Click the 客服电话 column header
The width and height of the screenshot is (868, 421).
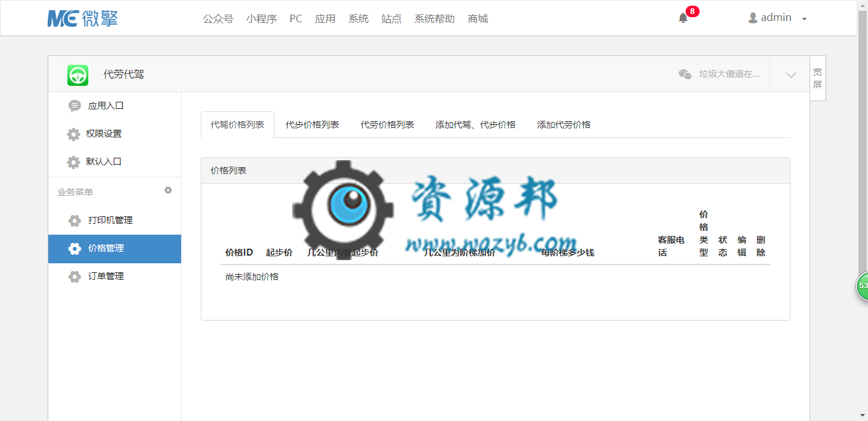pyautogui.click(x=671, y=246)
